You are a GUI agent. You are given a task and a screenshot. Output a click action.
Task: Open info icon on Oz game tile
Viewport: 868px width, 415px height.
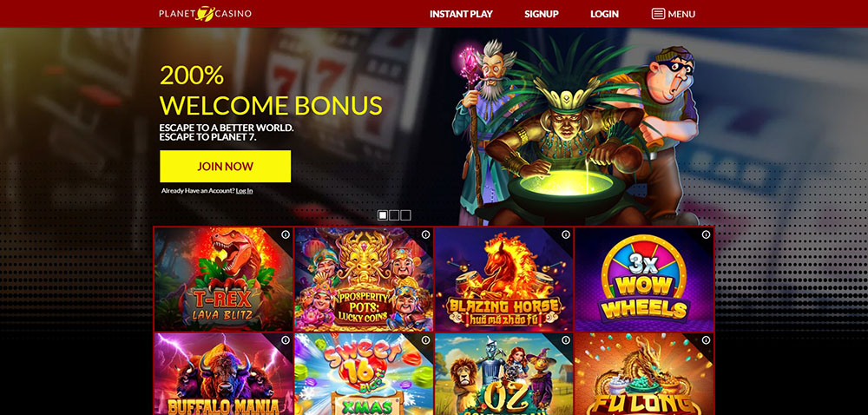(x=566, y=340)
